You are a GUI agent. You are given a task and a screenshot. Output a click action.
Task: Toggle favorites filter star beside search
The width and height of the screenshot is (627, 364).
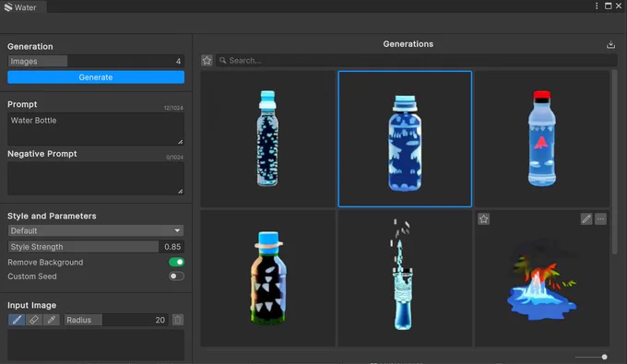[207, 60]
